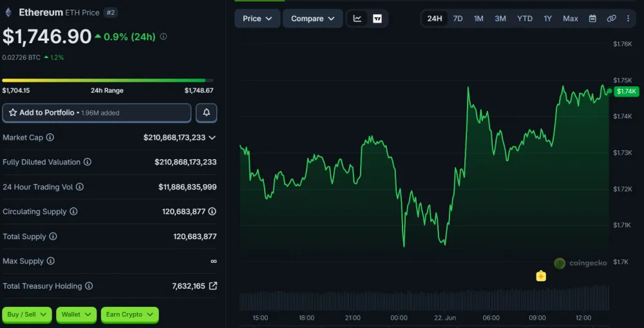Expand the Buy / Sell dropdown
The height and width of the screenshot is (328, 644).
coord(26,314)
